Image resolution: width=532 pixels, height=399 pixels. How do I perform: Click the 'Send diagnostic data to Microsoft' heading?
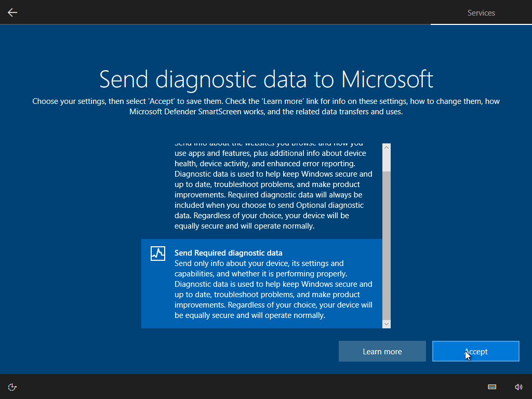click(266, 79)
